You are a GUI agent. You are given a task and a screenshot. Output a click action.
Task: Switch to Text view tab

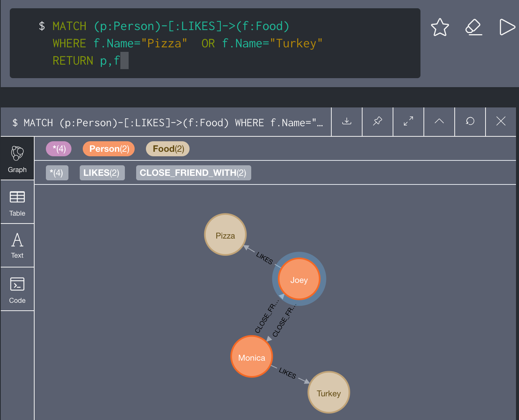(17, 246)
